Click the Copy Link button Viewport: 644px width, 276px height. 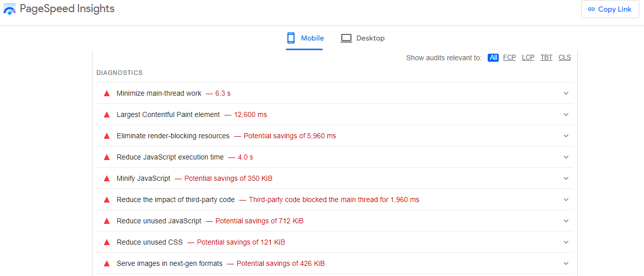pos(610,9)
